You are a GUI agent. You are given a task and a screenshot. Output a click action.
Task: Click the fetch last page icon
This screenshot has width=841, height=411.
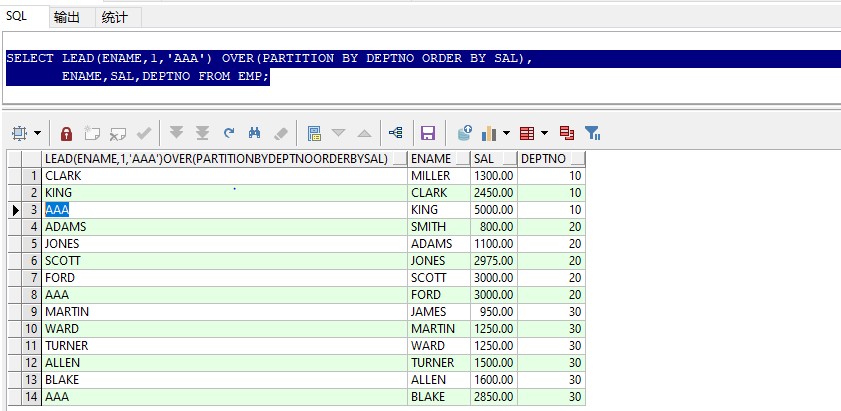202,133
